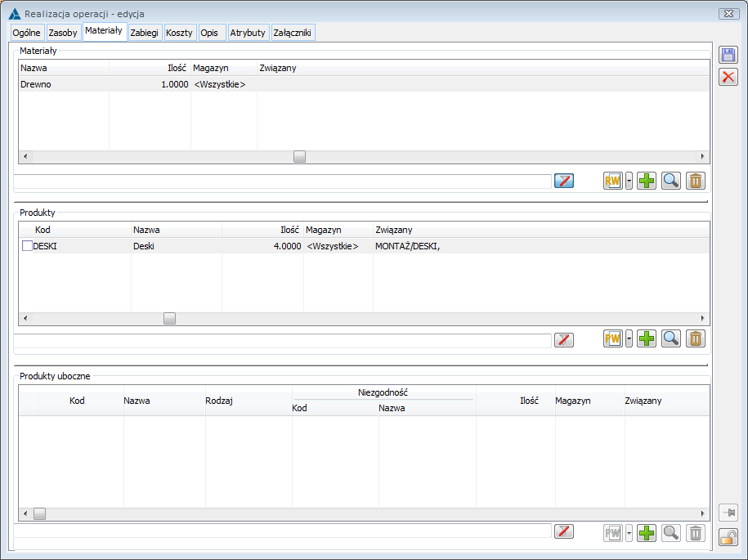
Task: Open filter builder icon in Materiały section
Action: (563, 181)
